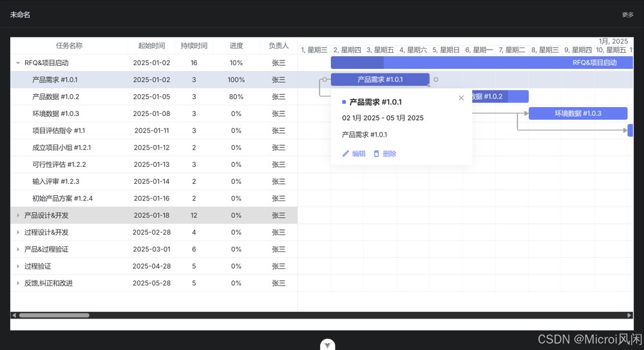Select the 可行性评估 #1.2.2 row name
644x350 pixels.
click(59, 164)
